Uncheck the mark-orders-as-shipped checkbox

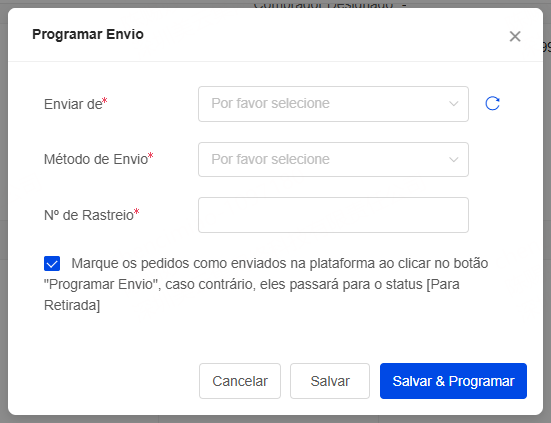coord(52,263)
